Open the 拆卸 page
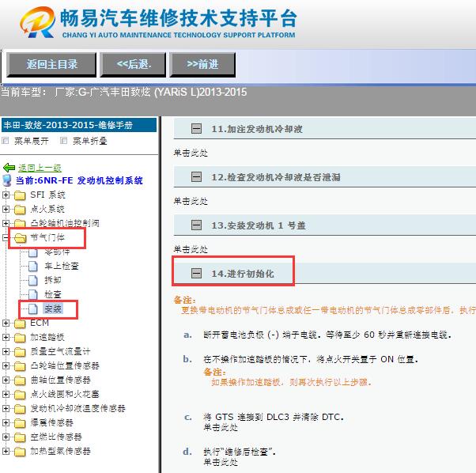This screenshot has height=473, width=476. 53,280
